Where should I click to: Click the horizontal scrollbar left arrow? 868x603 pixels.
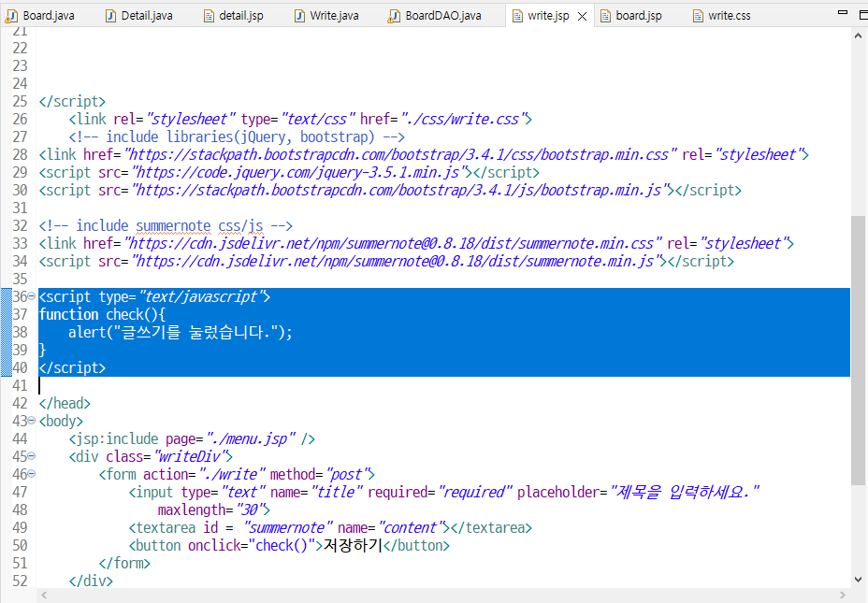click(x=44, y=596)
